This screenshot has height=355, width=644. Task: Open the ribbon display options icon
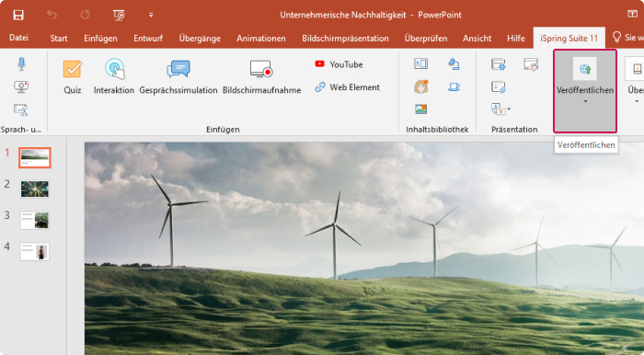(633, 15)
